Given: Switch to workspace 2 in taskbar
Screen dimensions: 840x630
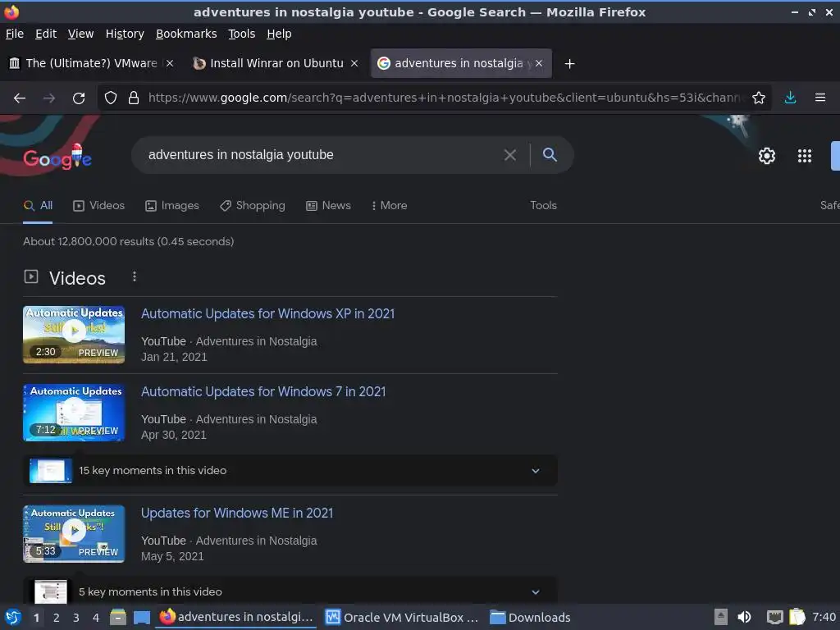Looking at the screenshot, I should pos(57,618).
